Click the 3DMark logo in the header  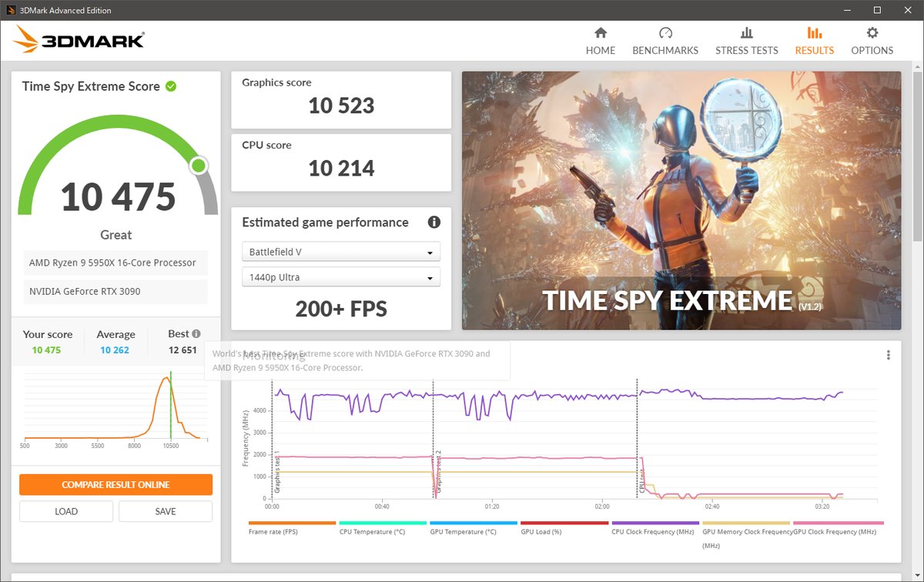click(x=79, y=40)
